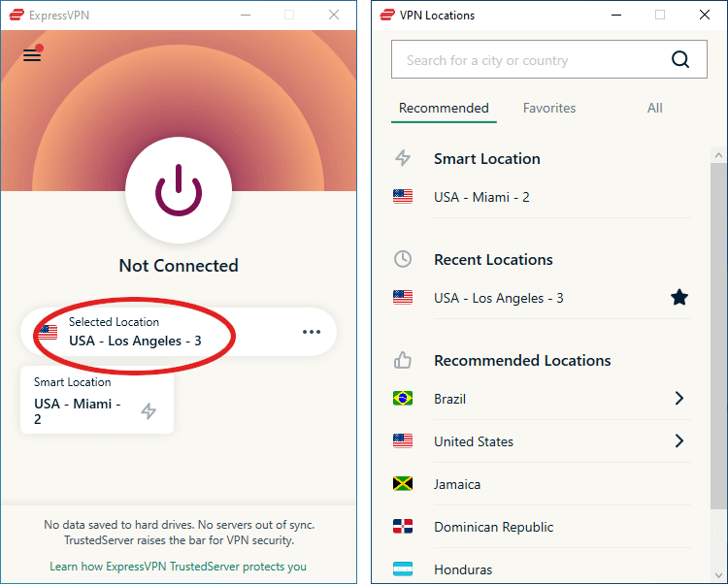728x585 pixels.
Task: Click the scrollbar up arrow in VPN Locations
Action: click(x=718, y=155)
